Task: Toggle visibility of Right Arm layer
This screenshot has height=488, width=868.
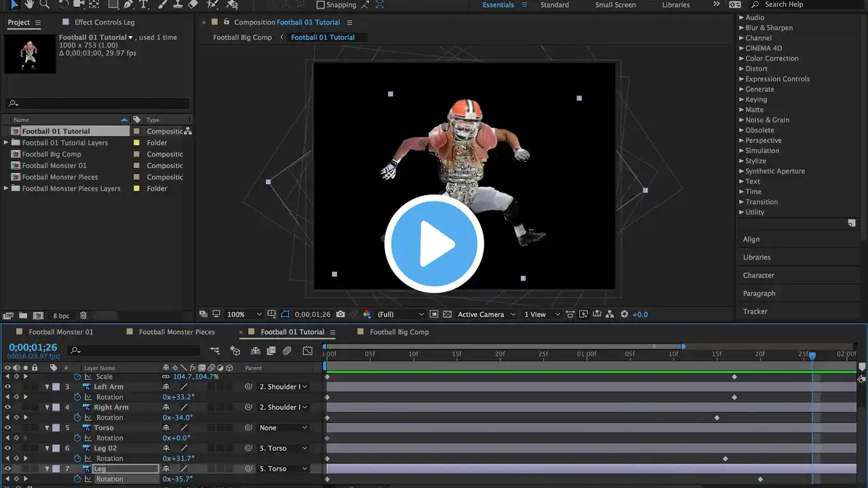Action: (x=7, y=407)
